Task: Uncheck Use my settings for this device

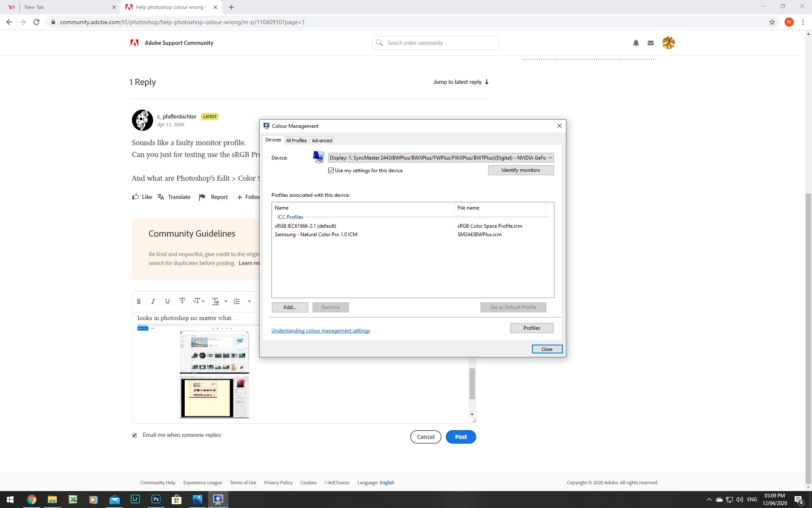Action: [331, 171]
